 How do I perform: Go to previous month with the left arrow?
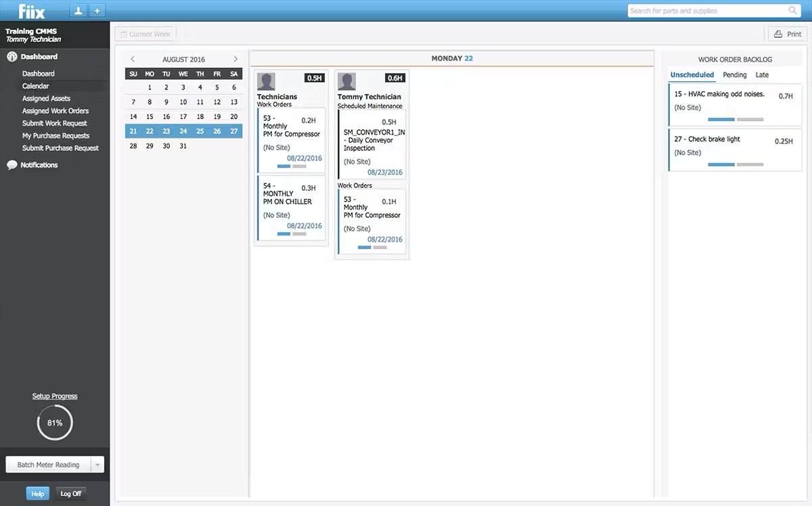tap(133, 59)
